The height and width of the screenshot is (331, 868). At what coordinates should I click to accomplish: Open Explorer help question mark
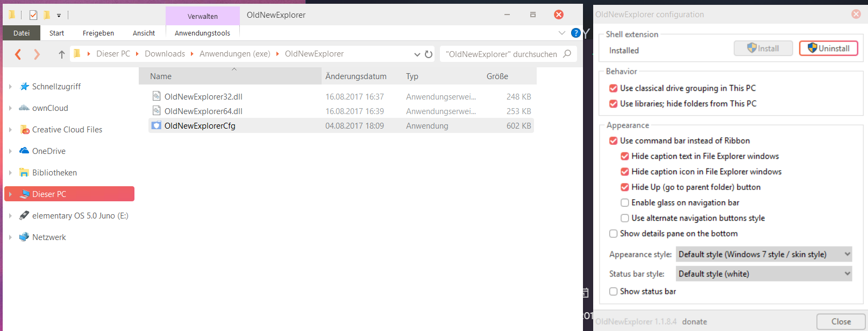click(x=575, y=33)
